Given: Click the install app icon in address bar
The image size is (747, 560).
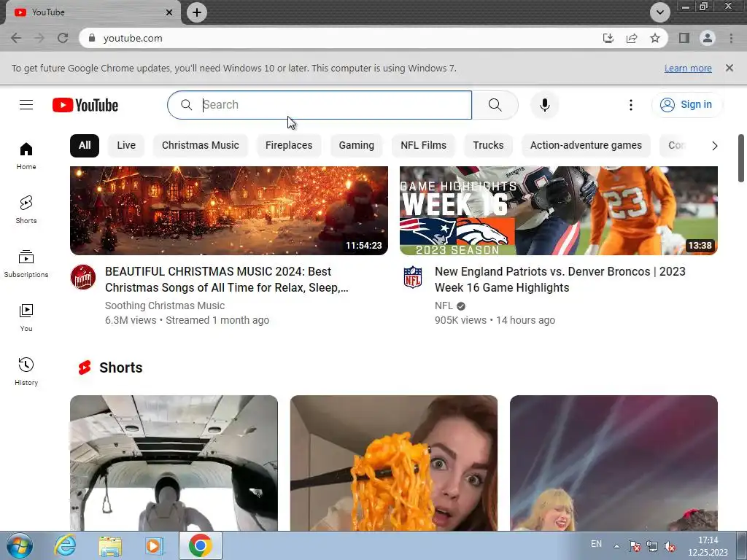Looking at the screenshot, I should pos(608,38).
